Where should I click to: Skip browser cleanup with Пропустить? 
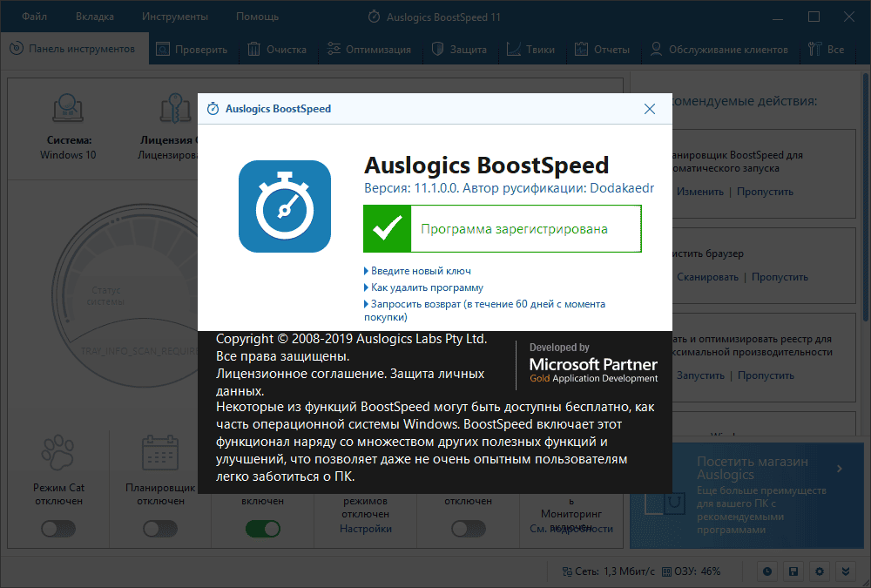click(780, 277)
